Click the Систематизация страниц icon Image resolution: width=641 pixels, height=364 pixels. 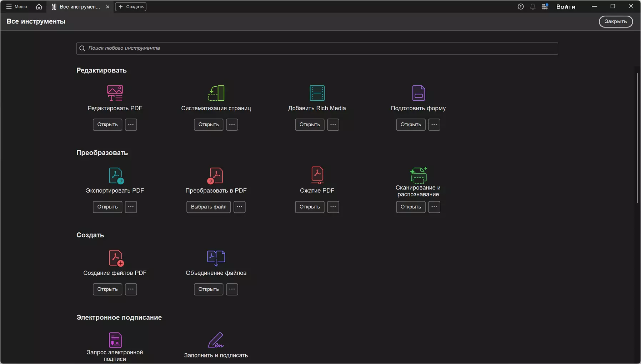[x=216, y=93]
